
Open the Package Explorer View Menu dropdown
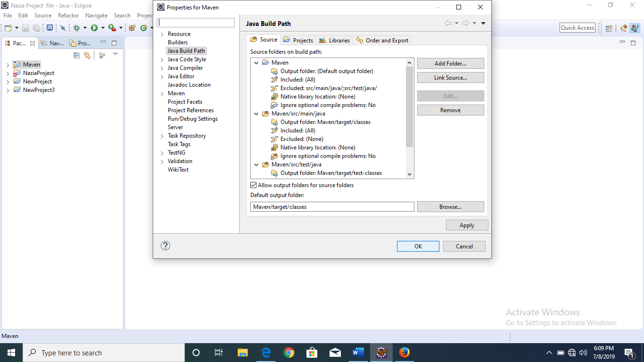pyautogui.click(x=116, y=55)
